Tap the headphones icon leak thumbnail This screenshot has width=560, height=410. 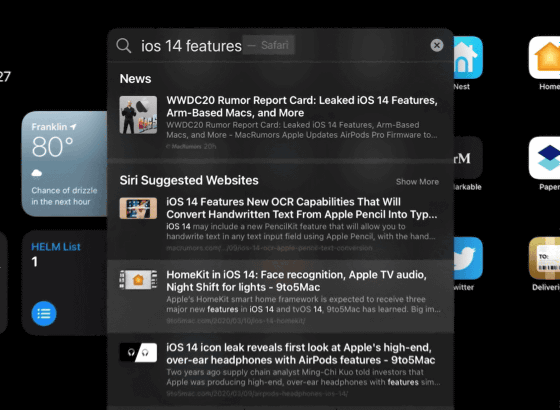click(138, 352)
